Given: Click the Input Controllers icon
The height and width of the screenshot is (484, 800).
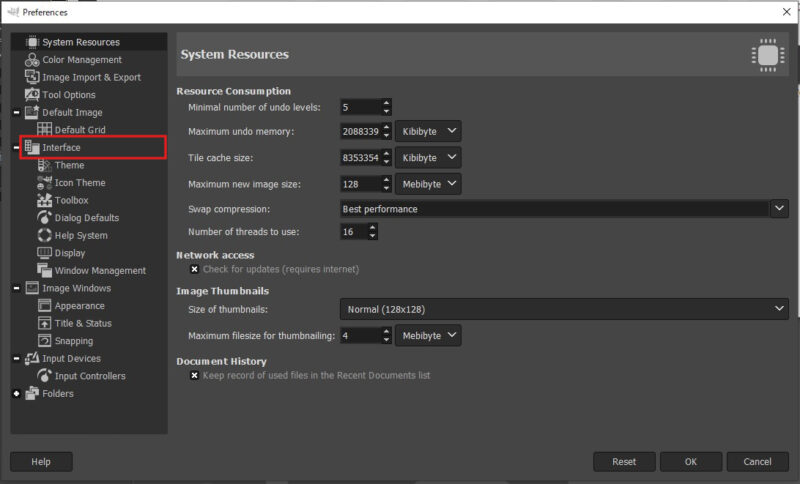Looking at the screenshot, I should pyautogui.click(x=44, y=376).
